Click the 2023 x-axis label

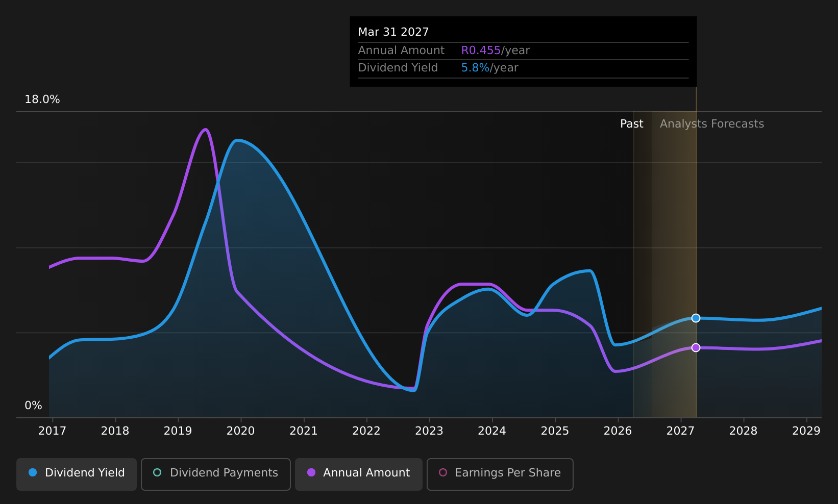click(x=429, y=431)
